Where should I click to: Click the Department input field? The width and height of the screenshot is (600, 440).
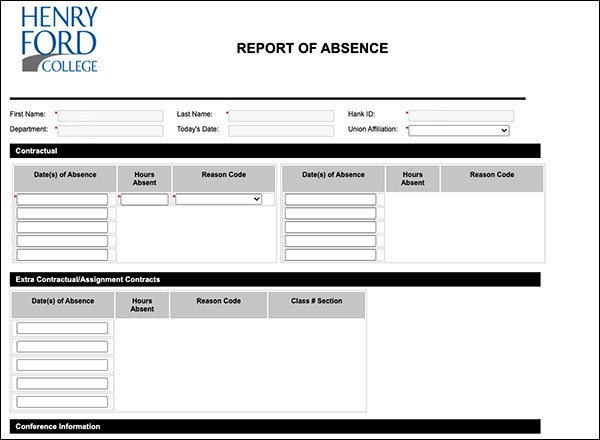coord(110,130)
